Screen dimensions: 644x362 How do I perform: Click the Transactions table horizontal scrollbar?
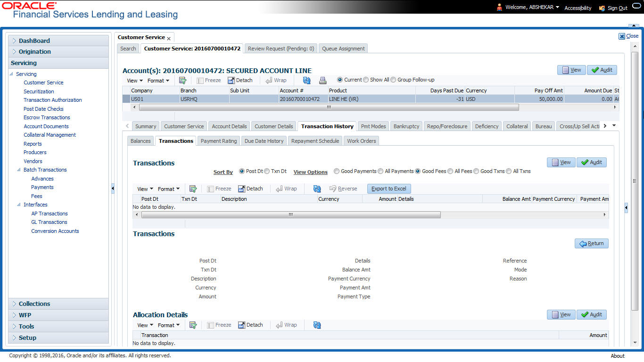tap(291, 214)
